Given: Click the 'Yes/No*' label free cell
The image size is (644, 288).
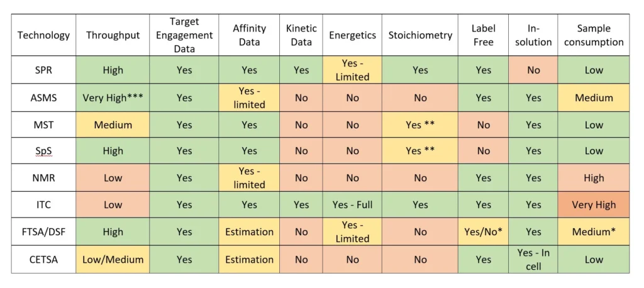Looking at the screenshot, I should pos(483,232).
